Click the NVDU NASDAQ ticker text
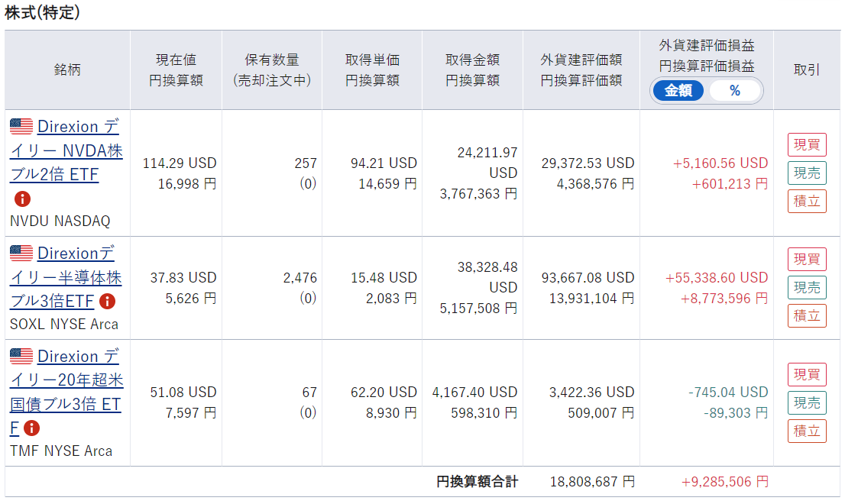 [60, 221]
